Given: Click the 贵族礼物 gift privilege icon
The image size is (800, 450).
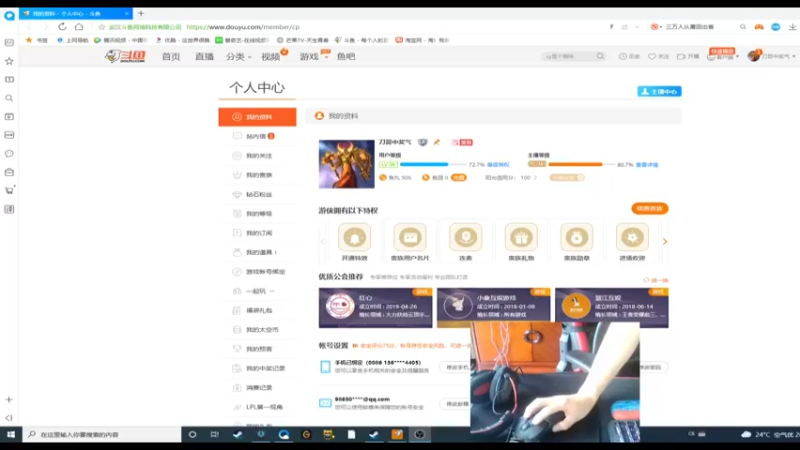Looking at the screenshot, I should point(521,237).
